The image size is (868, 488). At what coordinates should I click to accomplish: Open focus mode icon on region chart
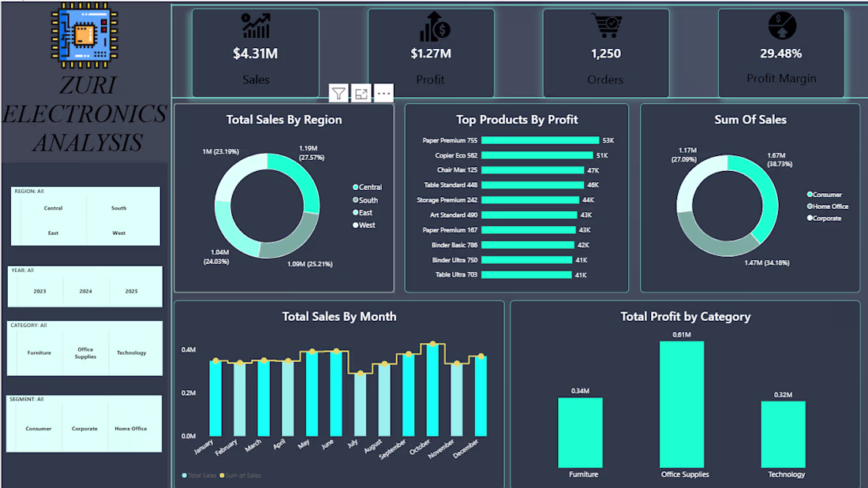pyautogui.click(x=361, y=94)
